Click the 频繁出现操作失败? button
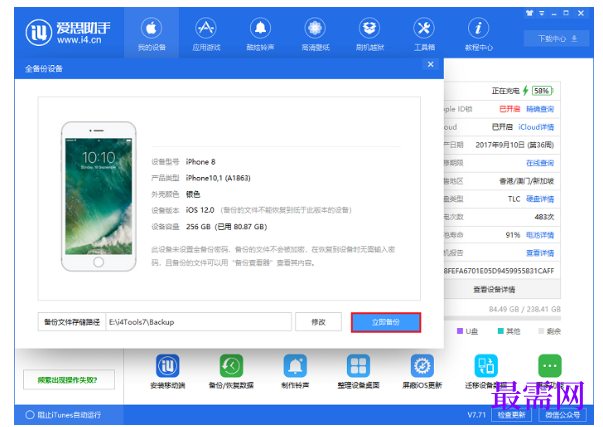Screen dimensions: 603x427 (x=68, y=380)
